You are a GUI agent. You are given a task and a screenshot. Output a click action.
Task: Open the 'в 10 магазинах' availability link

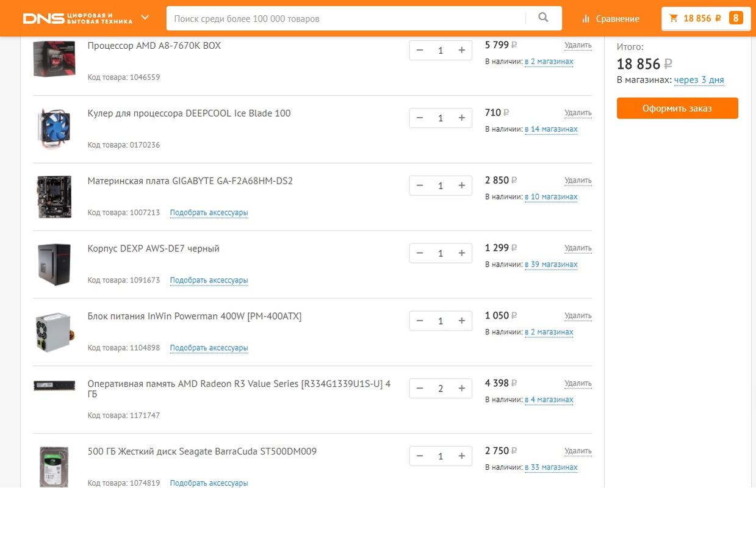coord(551,197)
